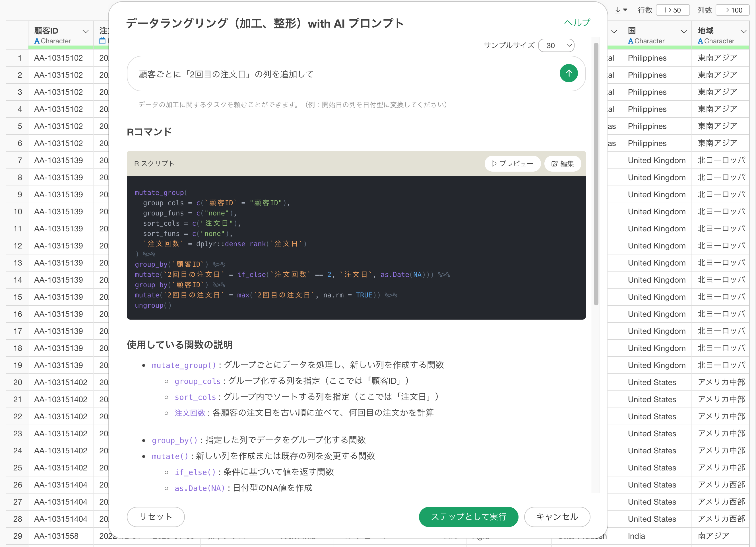Select アメリカ中部 cell in row 22
756x547 pixels.
pyautogui.click(x=720, y=417)
